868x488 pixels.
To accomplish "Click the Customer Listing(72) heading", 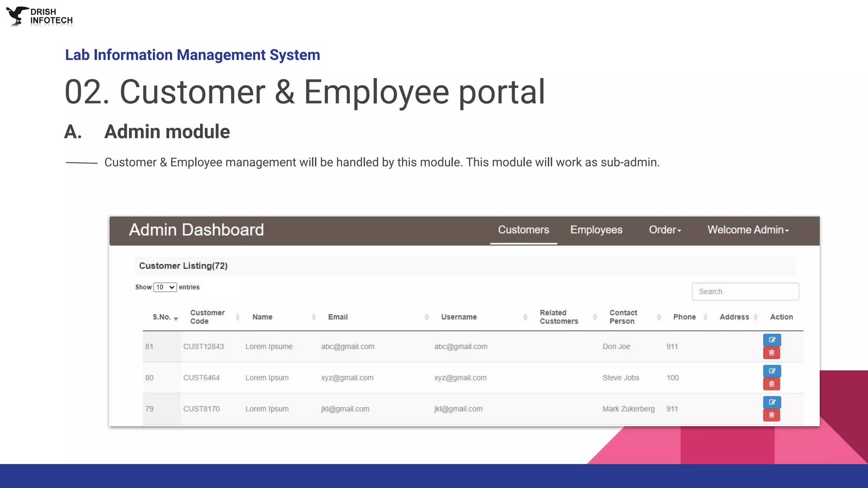I will pos(183,266).
